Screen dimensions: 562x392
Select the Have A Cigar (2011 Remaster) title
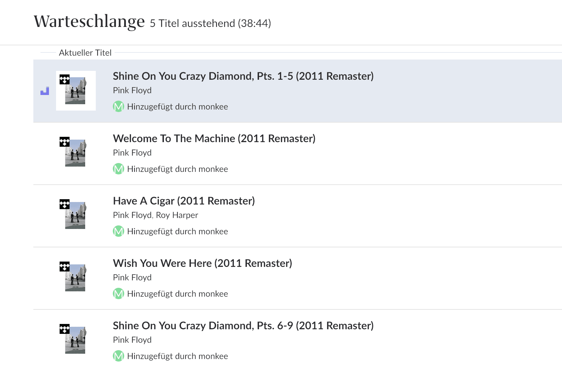click(x=184, y=201)
